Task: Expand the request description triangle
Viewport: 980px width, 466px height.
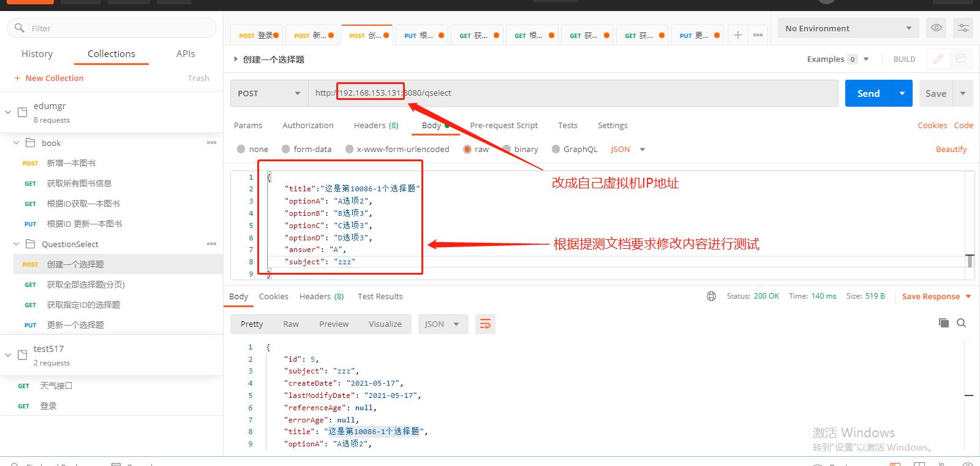Action: (x=236, y=59)
